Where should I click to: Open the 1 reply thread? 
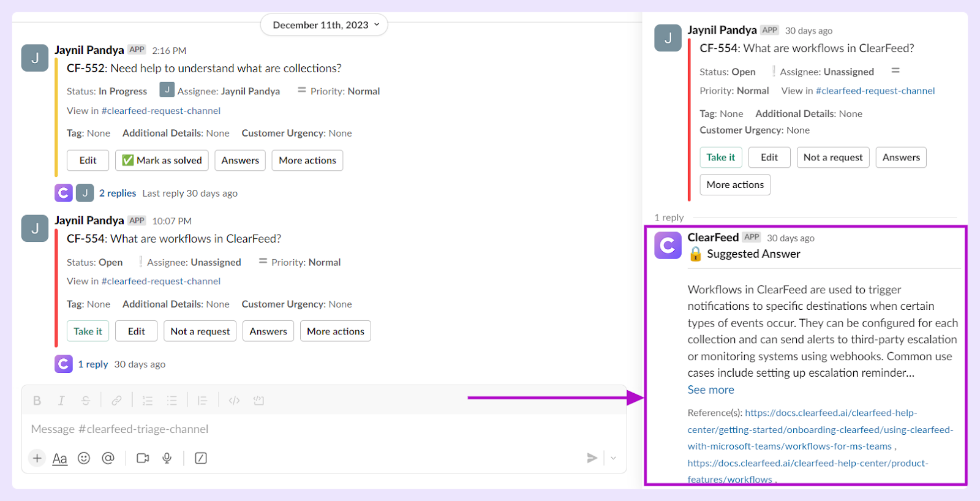[93, 364]
